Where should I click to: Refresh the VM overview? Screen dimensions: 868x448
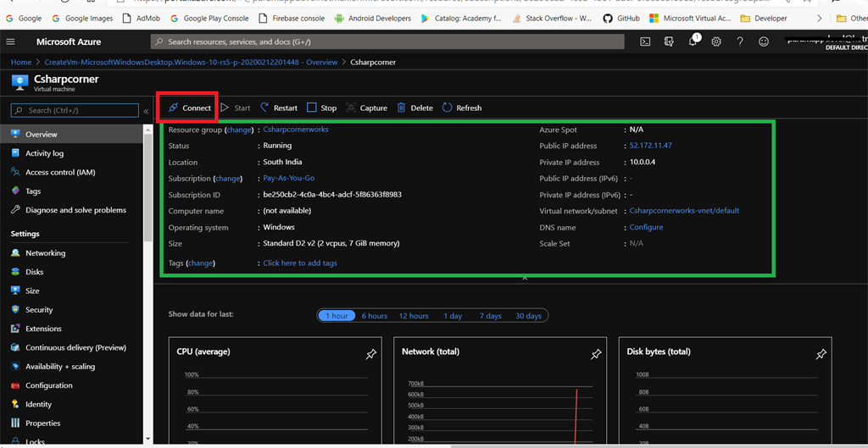coord(462,108)
